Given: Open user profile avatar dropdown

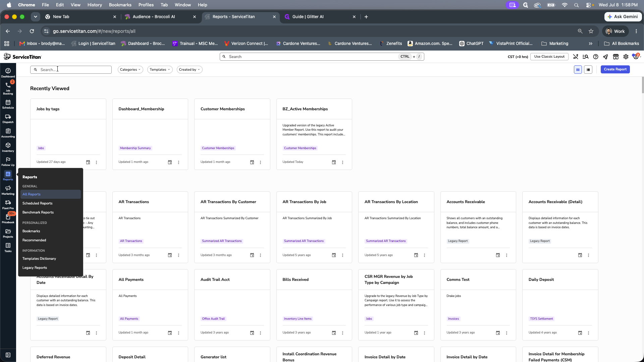Looking at the screenshot, I should (x=636, y=57).
